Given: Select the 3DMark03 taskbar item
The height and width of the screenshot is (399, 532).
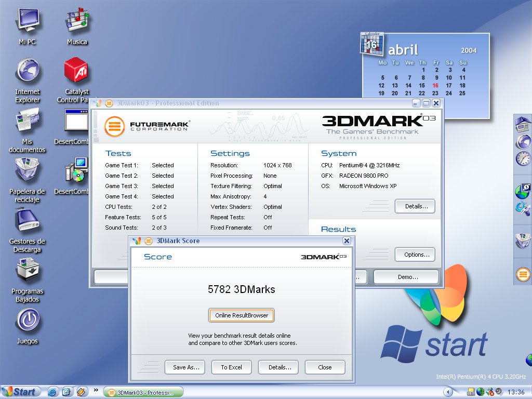Looking at the screenshot, I should pos(143,392).
